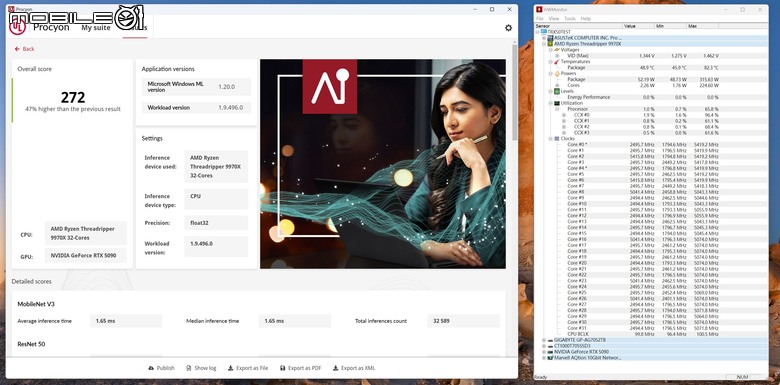Click the Levels green icon

point(557,91)
